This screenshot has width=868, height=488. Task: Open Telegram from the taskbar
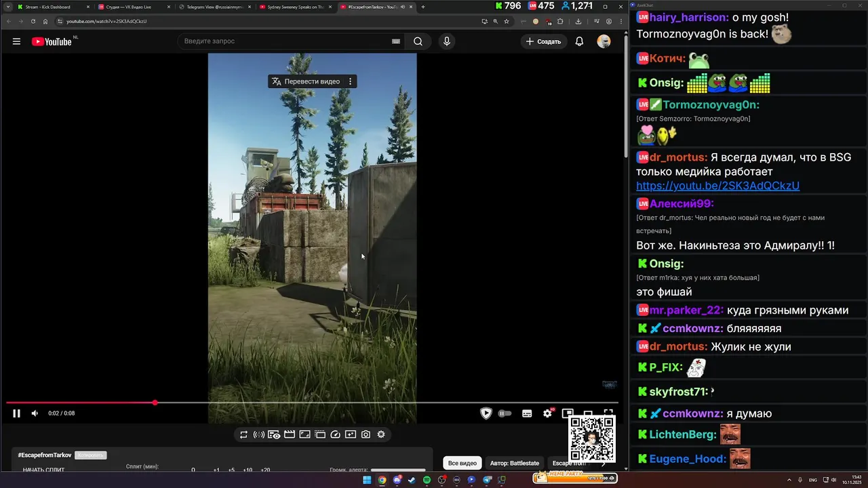coord(486,480)
